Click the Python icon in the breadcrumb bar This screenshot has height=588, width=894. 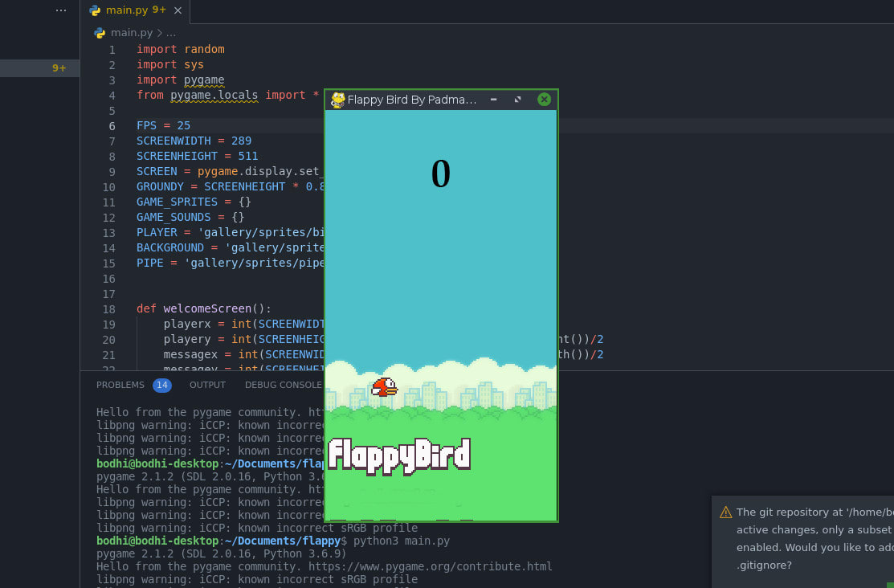click(98, 33)
